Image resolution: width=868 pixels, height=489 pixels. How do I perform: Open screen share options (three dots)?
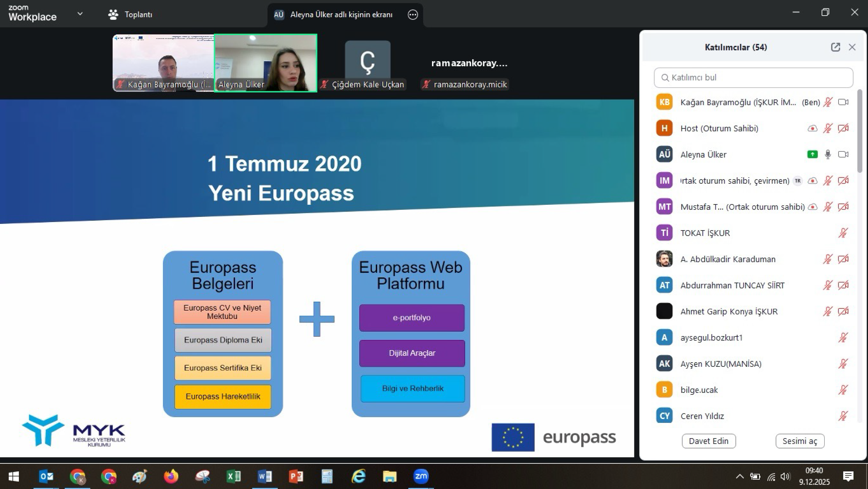pyautogui.click(x=413, y=15)
